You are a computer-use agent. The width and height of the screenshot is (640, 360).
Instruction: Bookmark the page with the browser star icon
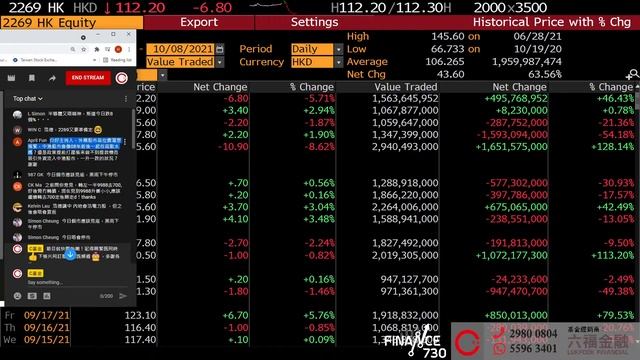[84, 49]
